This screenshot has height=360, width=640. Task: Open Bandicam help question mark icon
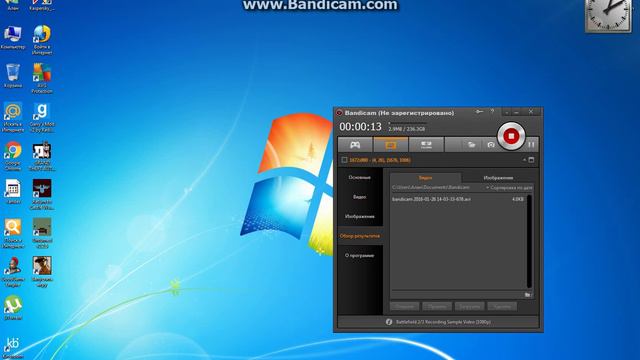coord(492,111)
